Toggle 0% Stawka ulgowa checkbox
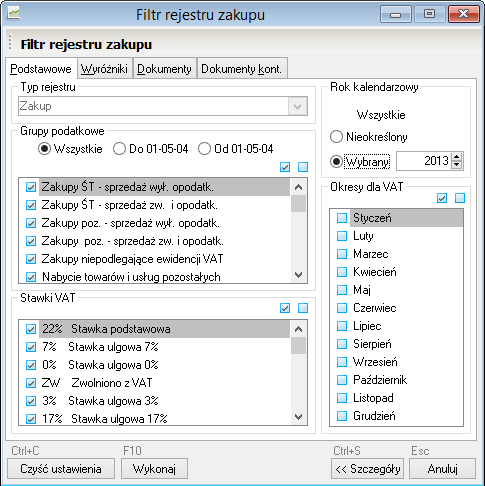Viewport: 485px width, 486px height. 31,365
